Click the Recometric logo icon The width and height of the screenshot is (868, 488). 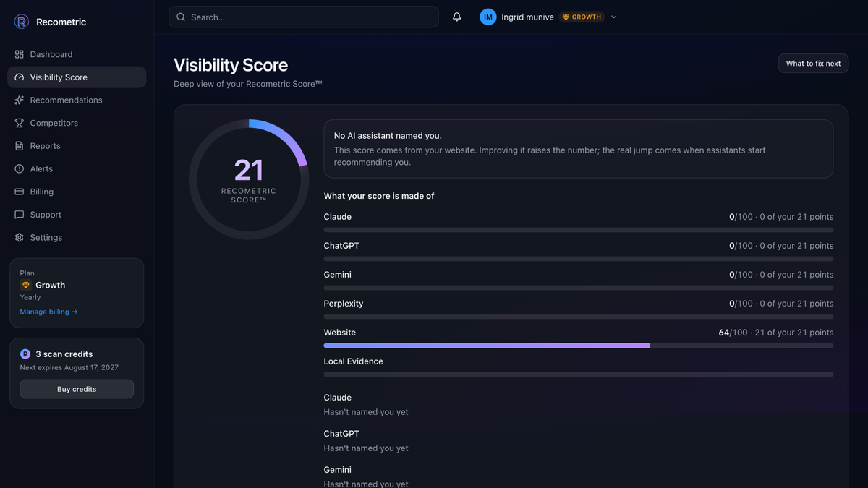(21, 22)
